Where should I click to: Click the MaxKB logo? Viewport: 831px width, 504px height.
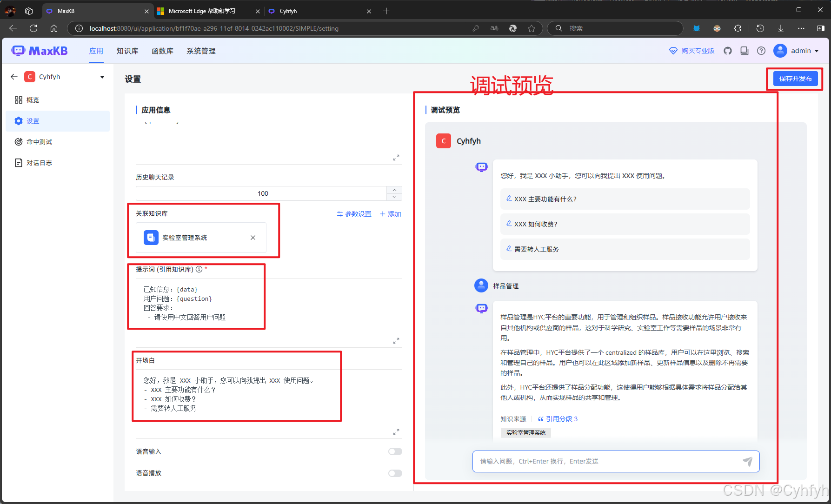[40, 51]
